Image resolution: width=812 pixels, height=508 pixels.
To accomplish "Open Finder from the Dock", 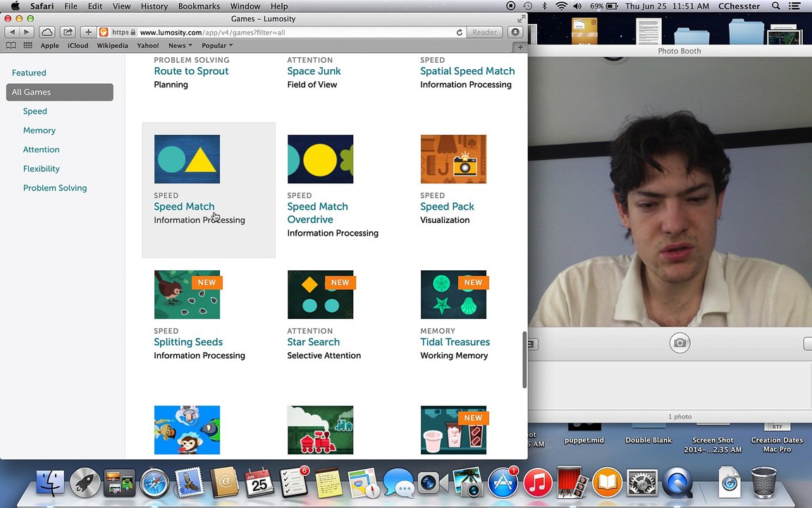I will coord(50,483).
